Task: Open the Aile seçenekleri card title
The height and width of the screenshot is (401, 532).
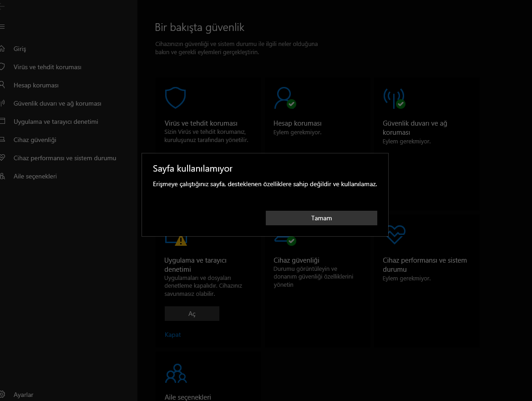Action: coord(187,397)
